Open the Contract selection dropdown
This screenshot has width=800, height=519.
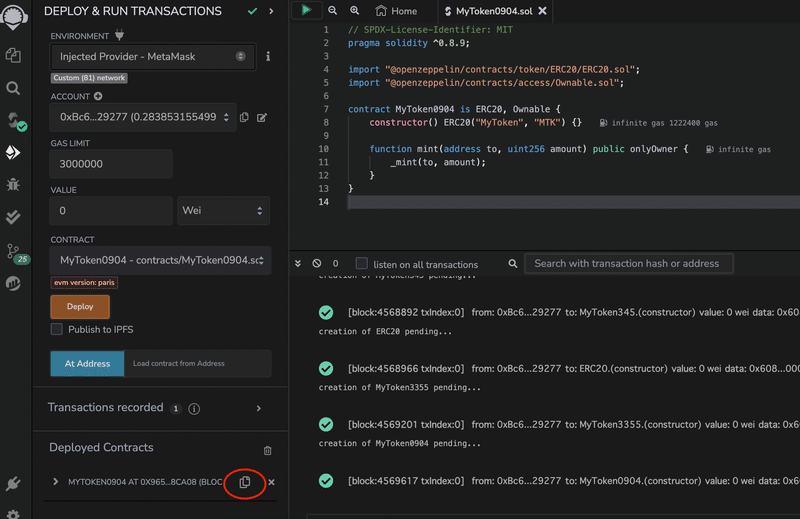click(161, 260)
